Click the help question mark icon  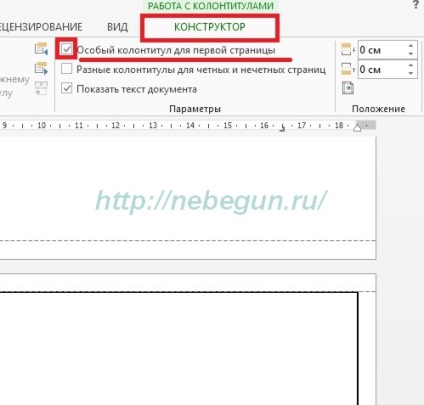(416, 4)
